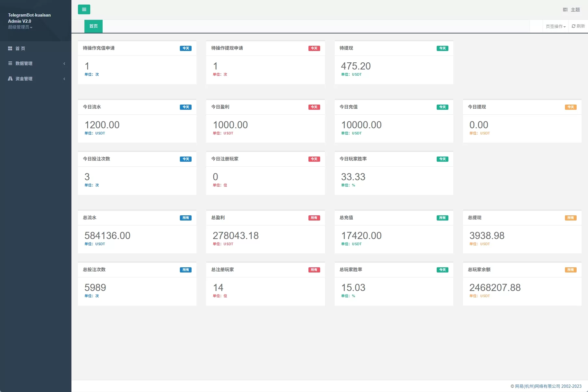The width and height of the screenshot is (588, 392).
Task: Click the refresh icon next to 刷新
Action: coord(573,26)
